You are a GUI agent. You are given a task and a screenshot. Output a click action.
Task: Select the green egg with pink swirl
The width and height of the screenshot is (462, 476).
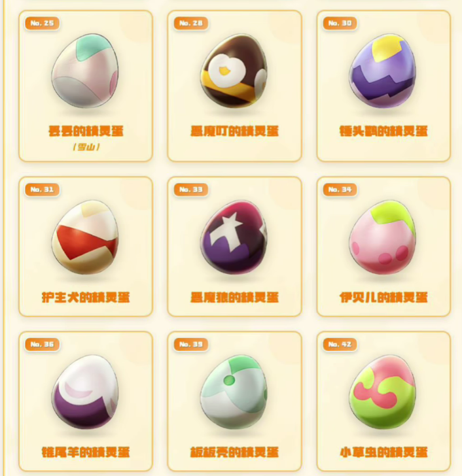pyautogui.click(x=383, y=392)
